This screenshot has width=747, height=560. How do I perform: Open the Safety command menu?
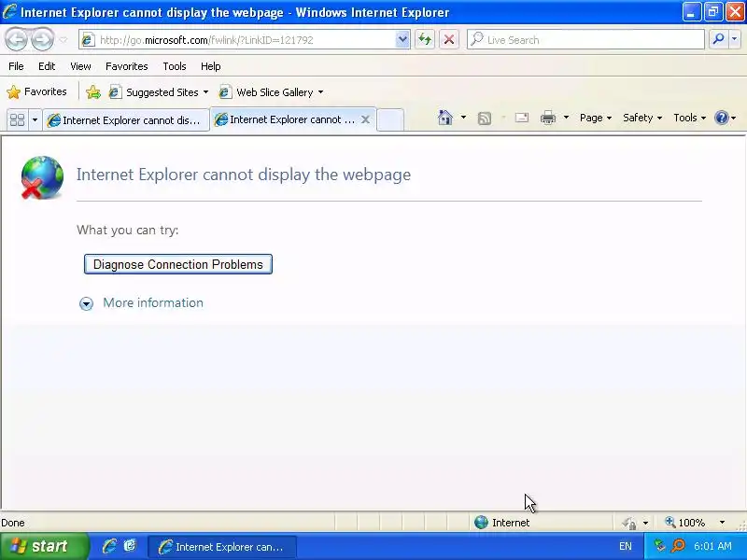tap(642, 118)
